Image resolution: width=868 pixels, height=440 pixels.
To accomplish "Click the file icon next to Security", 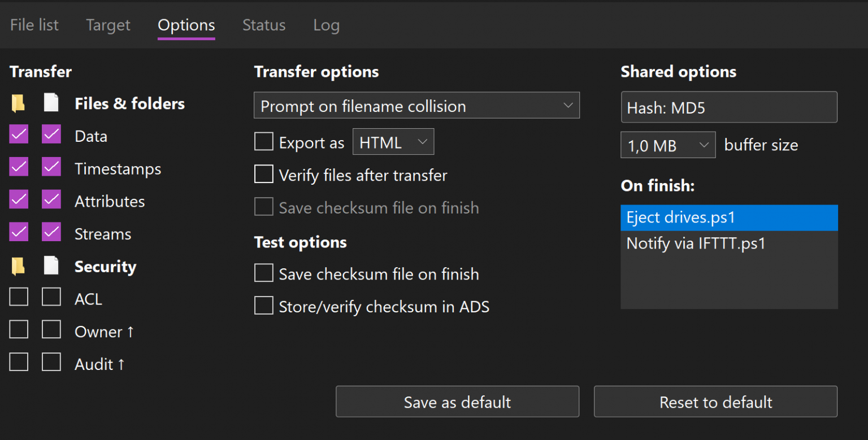I will 51,266.
